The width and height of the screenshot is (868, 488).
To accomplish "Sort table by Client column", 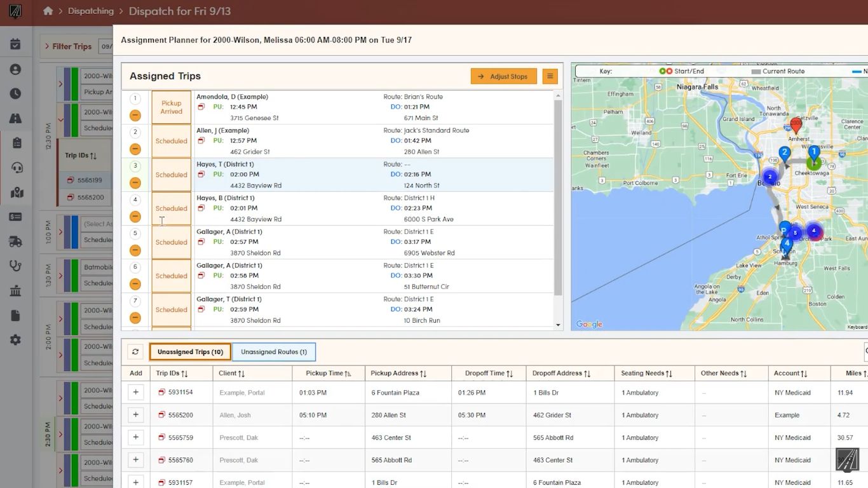I will [232, 374].
